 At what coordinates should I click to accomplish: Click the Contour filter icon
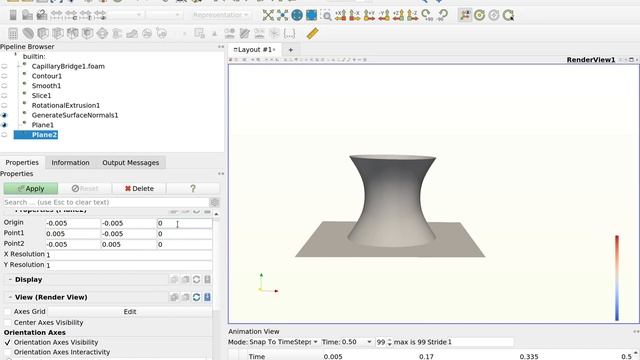point(28,33)
